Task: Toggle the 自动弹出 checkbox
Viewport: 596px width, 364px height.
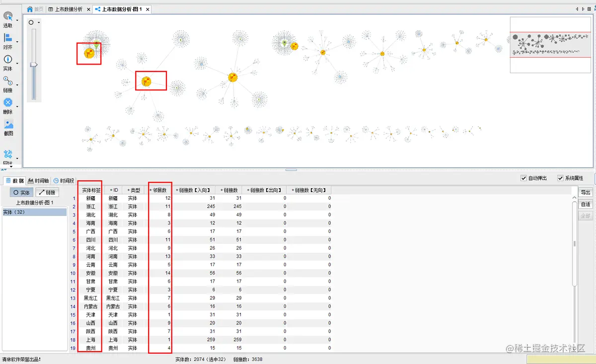Action: (x=523, y=178)
